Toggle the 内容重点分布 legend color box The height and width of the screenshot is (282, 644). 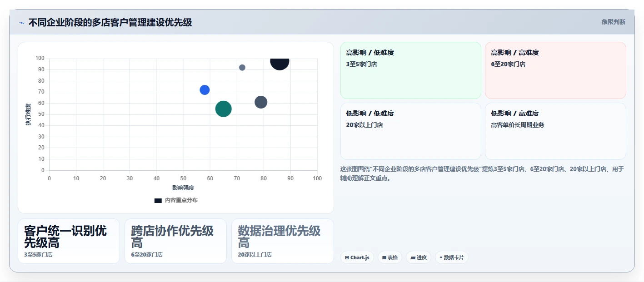[158, 200]
